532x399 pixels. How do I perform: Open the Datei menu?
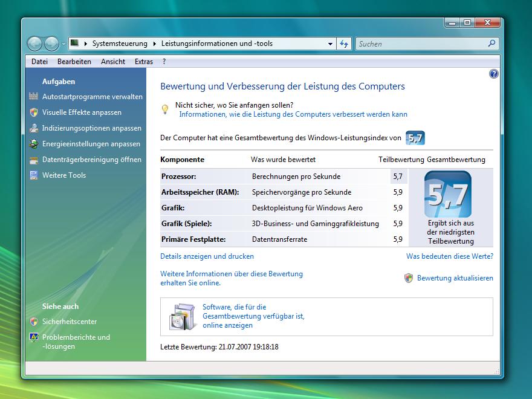(39, 62)
